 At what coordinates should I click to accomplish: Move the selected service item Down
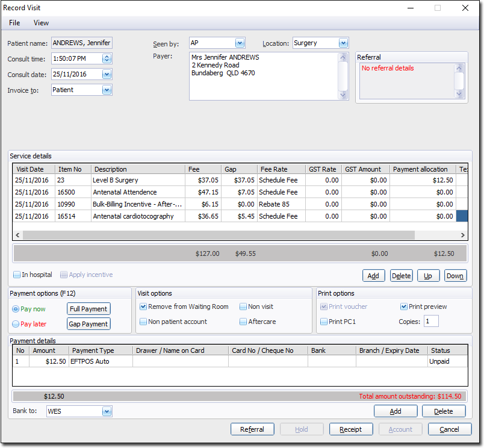455,276
